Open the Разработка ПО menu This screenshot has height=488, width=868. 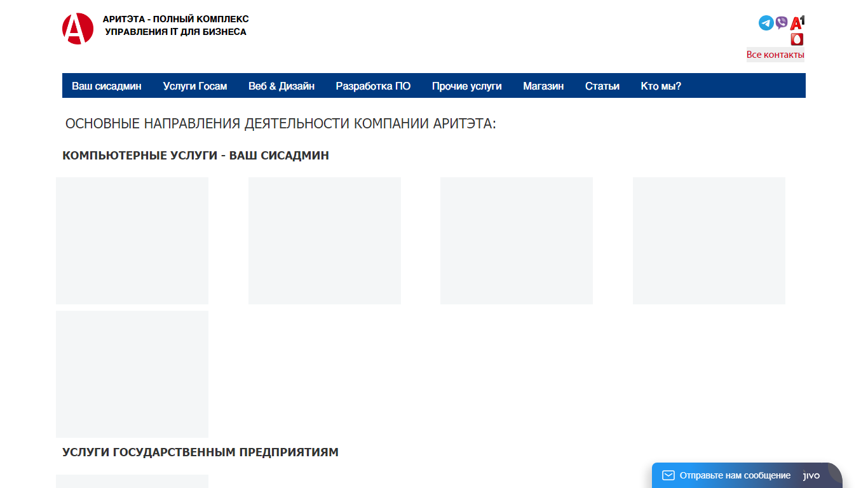[x=374, y=86]
